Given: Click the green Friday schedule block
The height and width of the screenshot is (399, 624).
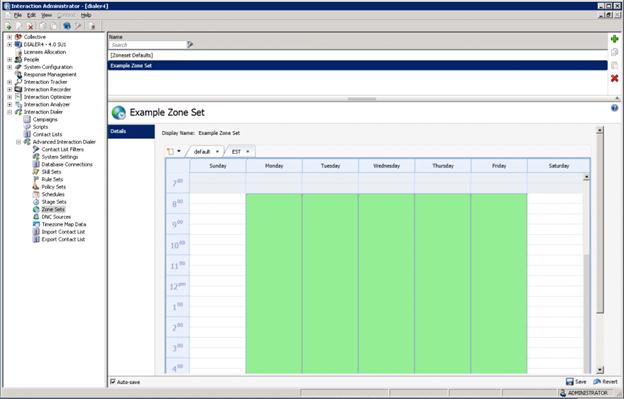Looking at the screenshot, I should (499, 283).
